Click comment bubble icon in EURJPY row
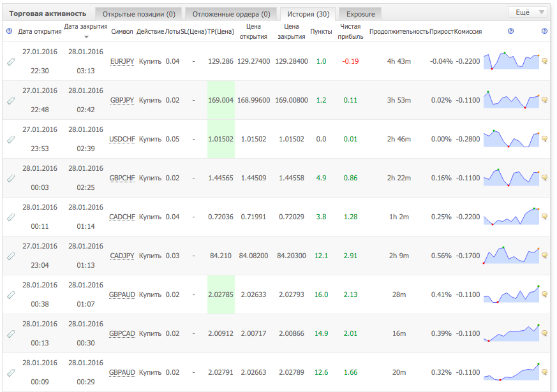Screen dimensions: 557x392 [545, 61]
